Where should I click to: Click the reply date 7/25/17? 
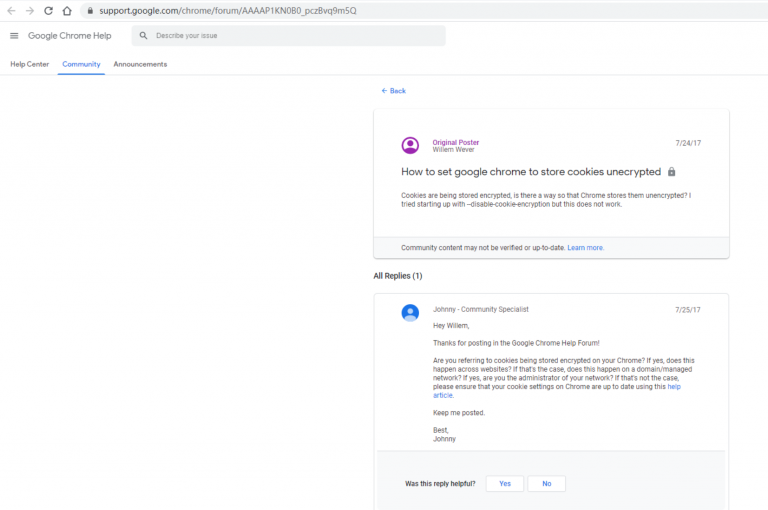click(x=688, y=310)
